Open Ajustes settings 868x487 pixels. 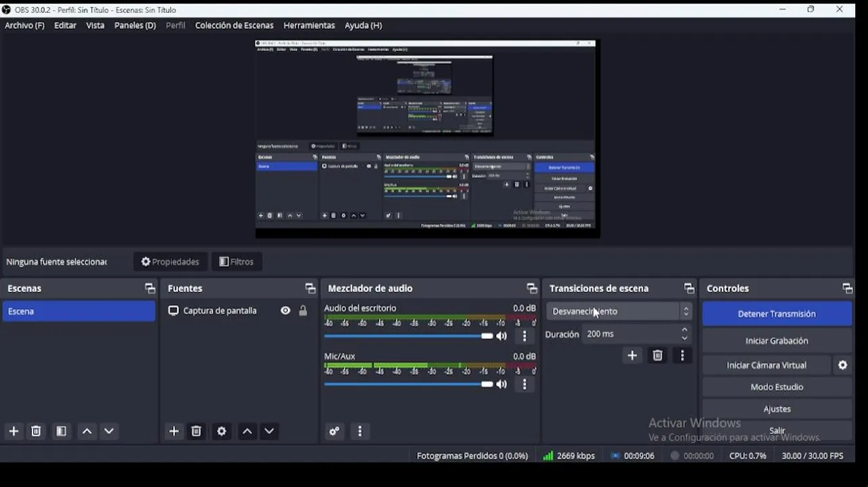(777, 409)
